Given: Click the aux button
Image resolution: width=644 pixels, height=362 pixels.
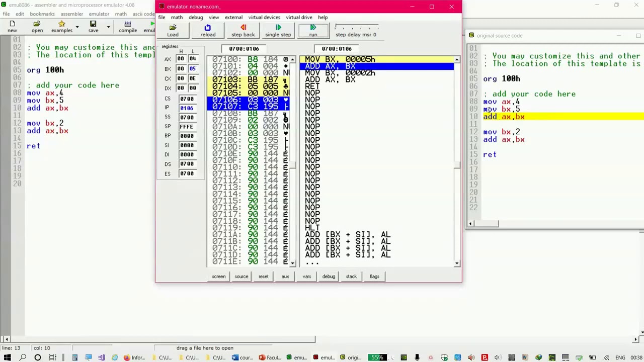Looking at the screenshot, I should [285, 276].
